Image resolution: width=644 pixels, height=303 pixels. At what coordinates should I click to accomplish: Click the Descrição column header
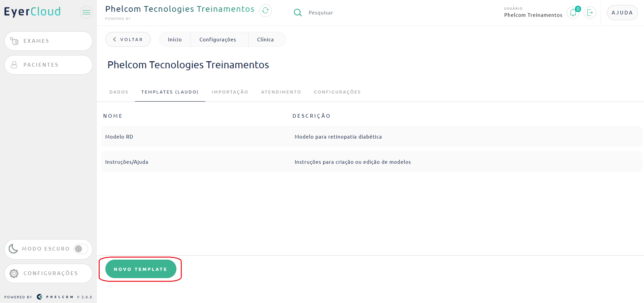point(311,116)
